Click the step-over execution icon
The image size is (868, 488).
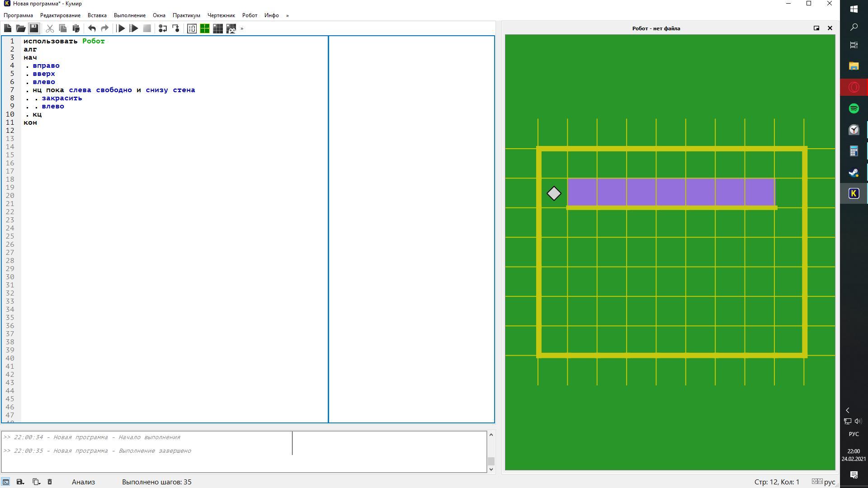163,28
